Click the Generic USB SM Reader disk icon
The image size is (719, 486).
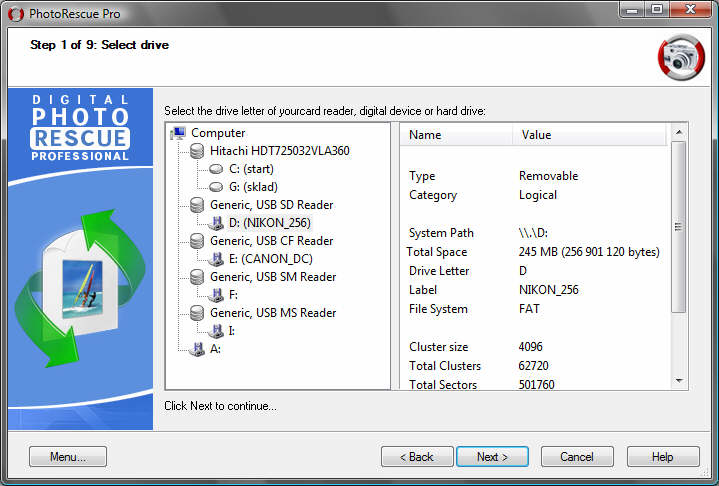197,277
